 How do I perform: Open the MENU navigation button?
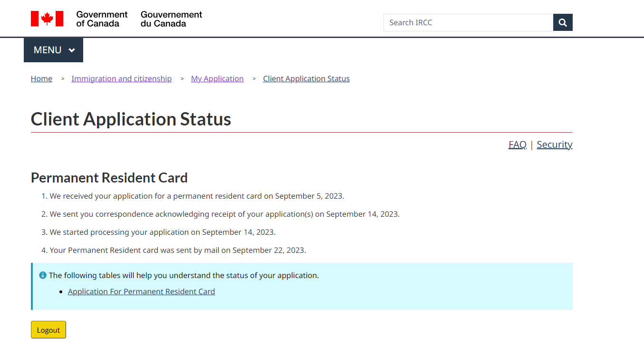click(53, 50)
